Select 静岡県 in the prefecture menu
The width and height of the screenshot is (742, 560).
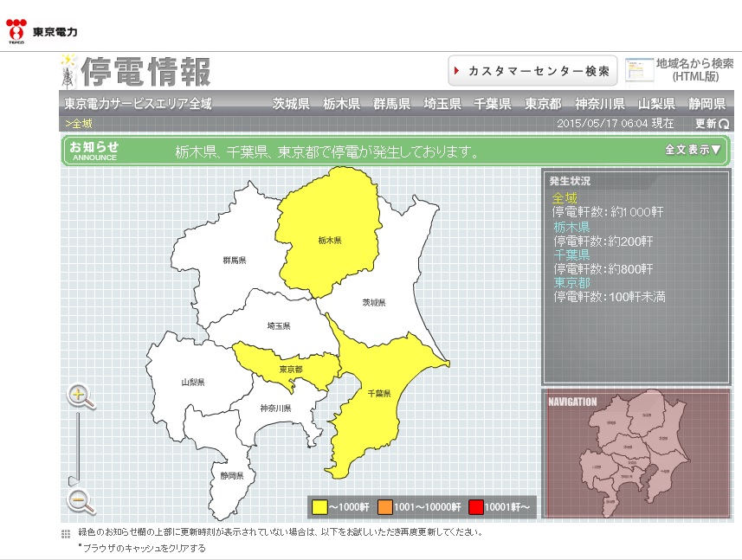[x=707, y=103]
